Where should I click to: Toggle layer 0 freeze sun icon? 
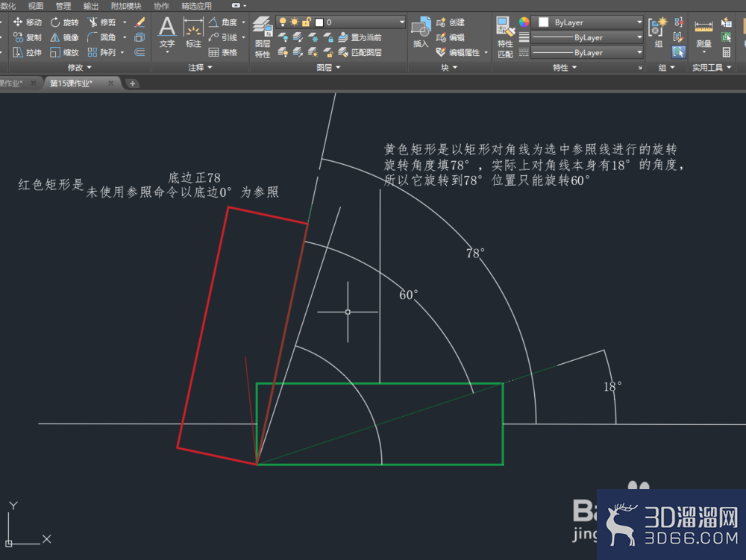pos(295,22)
